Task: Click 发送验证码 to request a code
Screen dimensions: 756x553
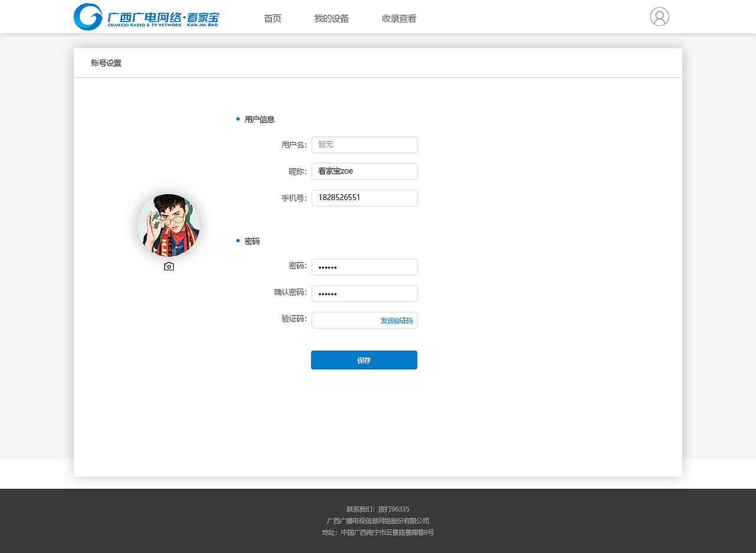Action: (396, 319)
